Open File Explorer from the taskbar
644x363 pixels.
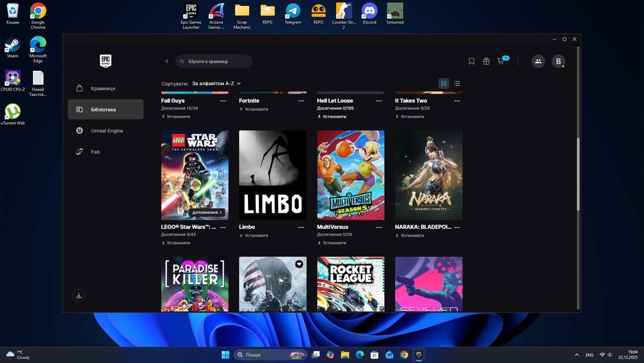pyautogui.click(x=345, y=355)
